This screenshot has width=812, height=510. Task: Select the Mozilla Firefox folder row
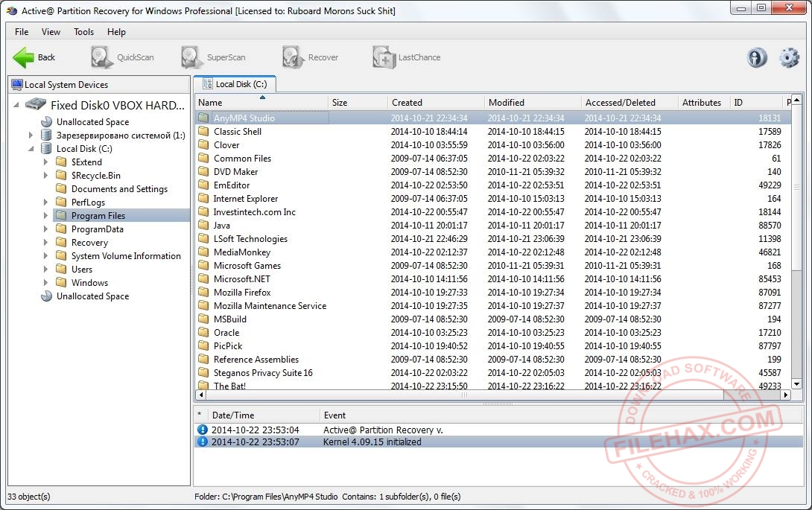(x=242, y=293)
